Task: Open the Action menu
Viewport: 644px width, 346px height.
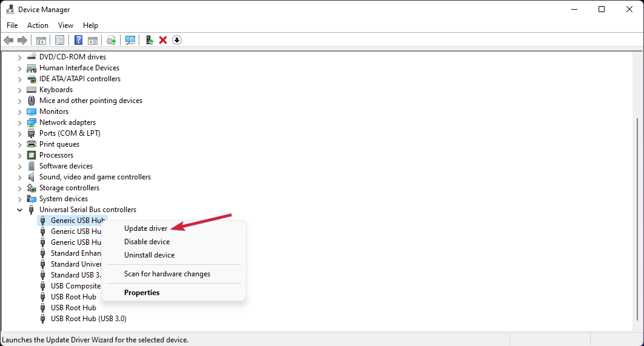Action: 38,25
